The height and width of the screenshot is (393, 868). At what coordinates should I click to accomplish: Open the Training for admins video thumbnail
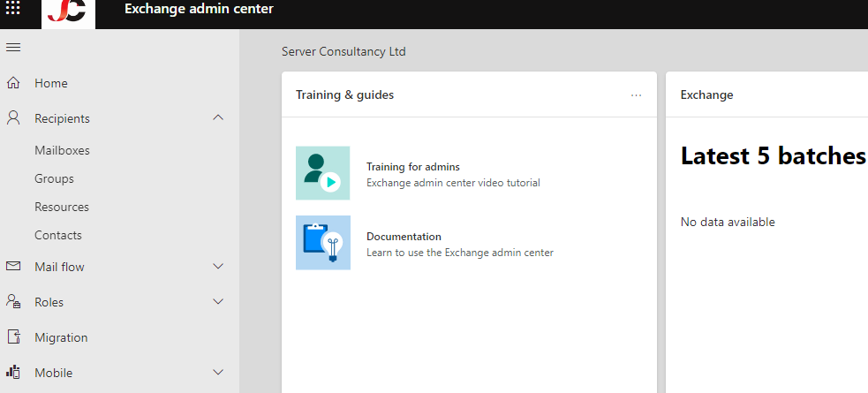(x=322, y=173)
